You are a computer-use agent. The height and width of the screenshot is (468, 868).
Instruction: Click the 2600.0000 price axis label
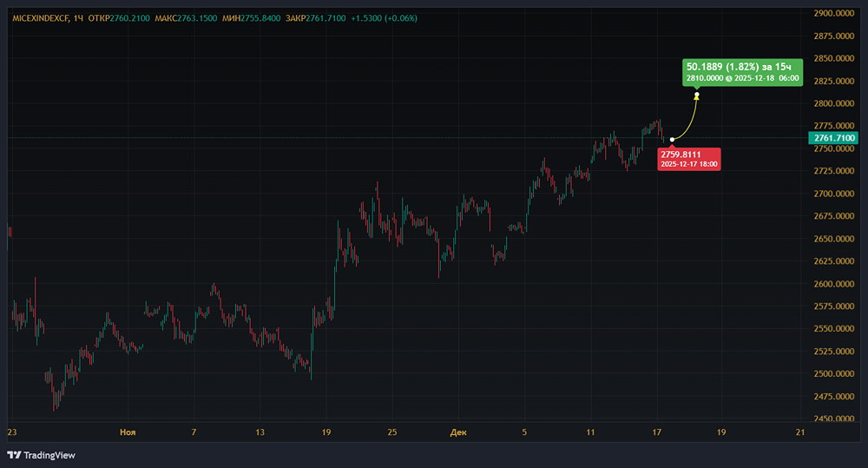click(x=833, y=284)
